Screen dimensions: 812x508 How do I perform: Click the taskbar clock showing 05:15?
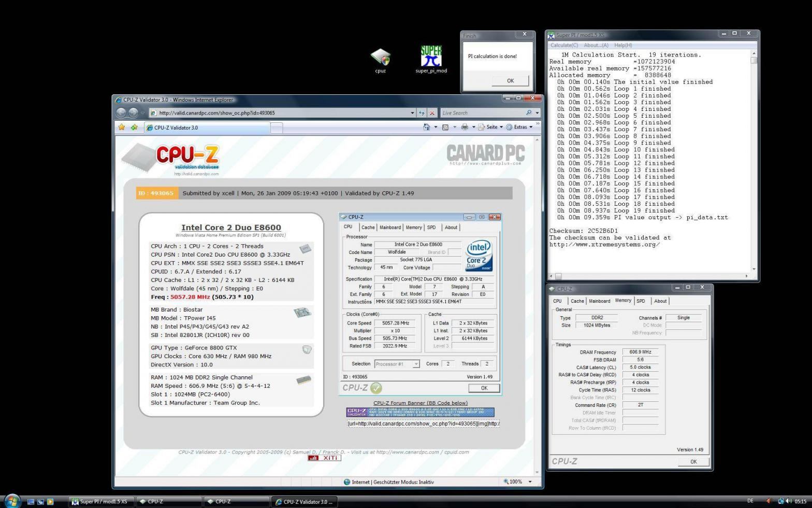(x=801, y=501)
